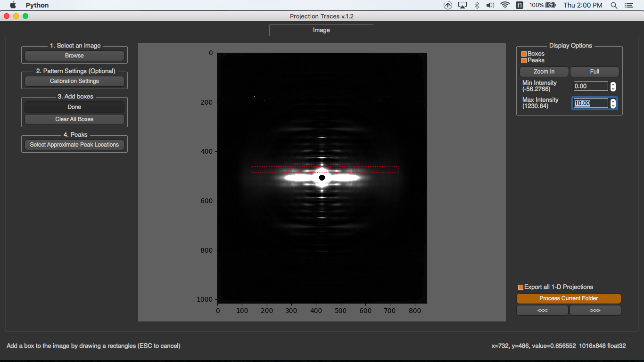Click the Process Current Folder button
Screen dimensions: 644x362
point(569,298)
